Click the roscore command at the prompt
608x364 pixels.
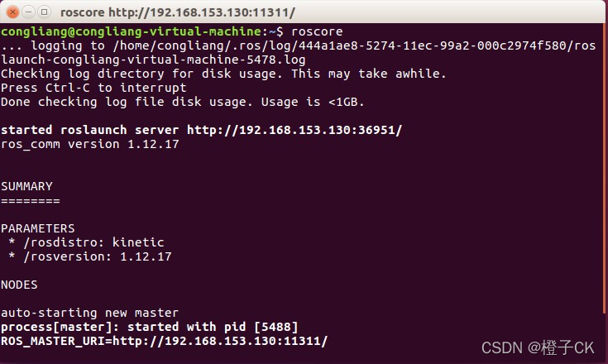317,31
